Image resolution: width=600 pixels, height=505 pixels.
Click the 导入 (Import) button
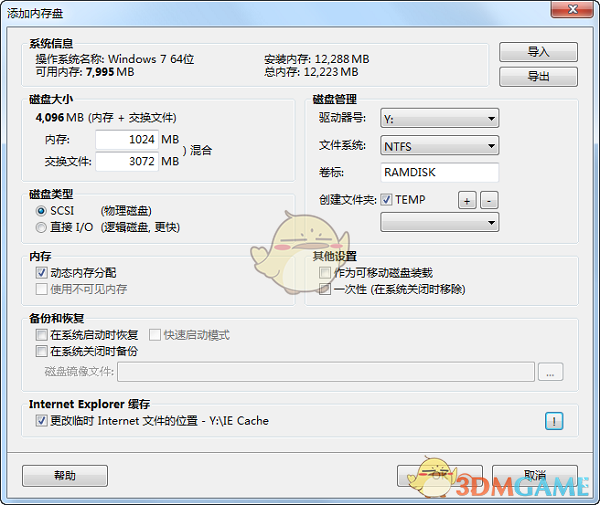tap(538, 52)
